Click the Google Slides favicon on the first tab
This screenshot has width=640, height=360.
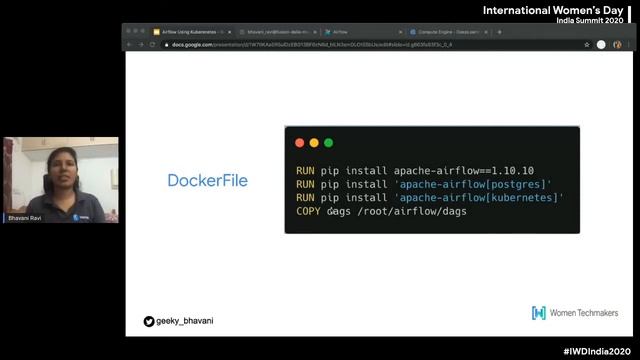click(156, 32)
